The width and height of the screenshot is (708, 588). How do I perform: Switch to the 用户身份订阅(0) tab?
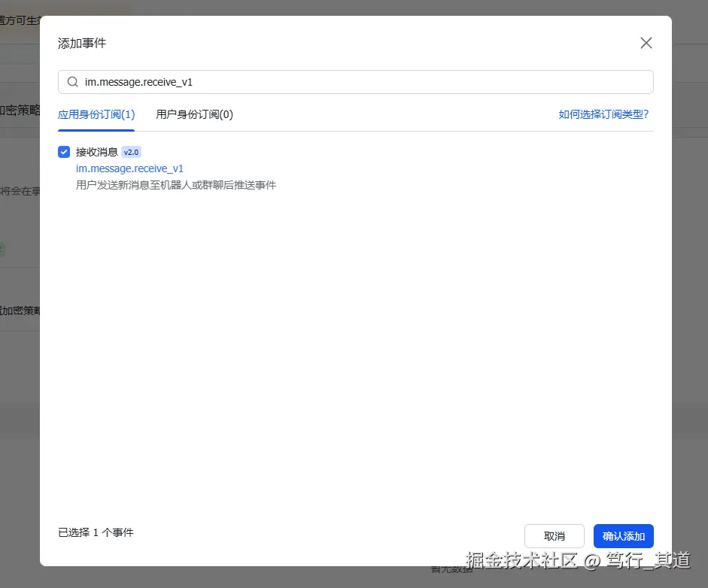(x=194, y=114)
